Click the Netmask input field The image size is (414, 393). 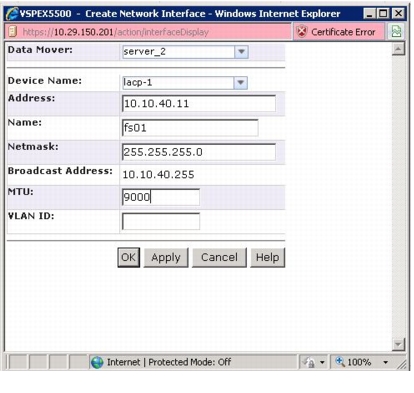[x=199, y=152]
